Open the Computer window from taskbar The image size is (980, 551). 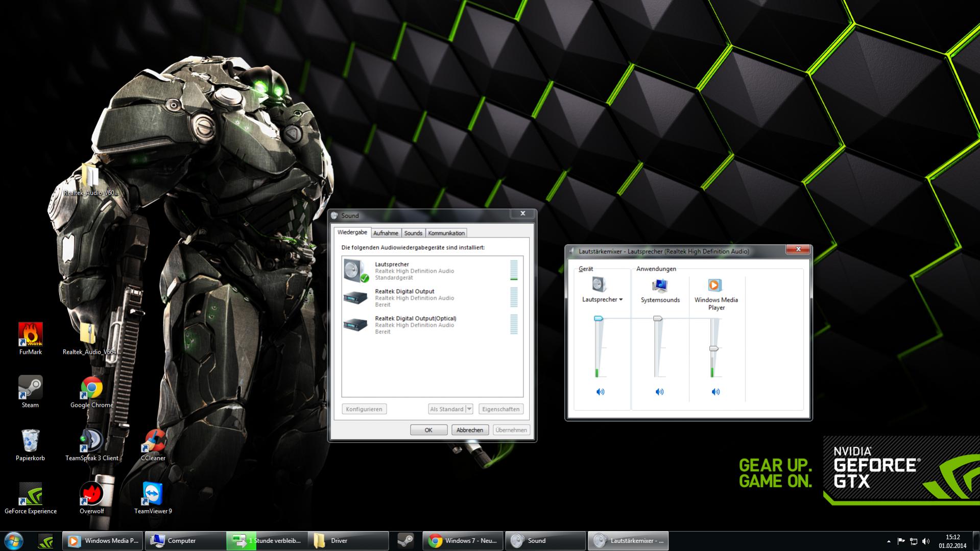coord(186,541)
